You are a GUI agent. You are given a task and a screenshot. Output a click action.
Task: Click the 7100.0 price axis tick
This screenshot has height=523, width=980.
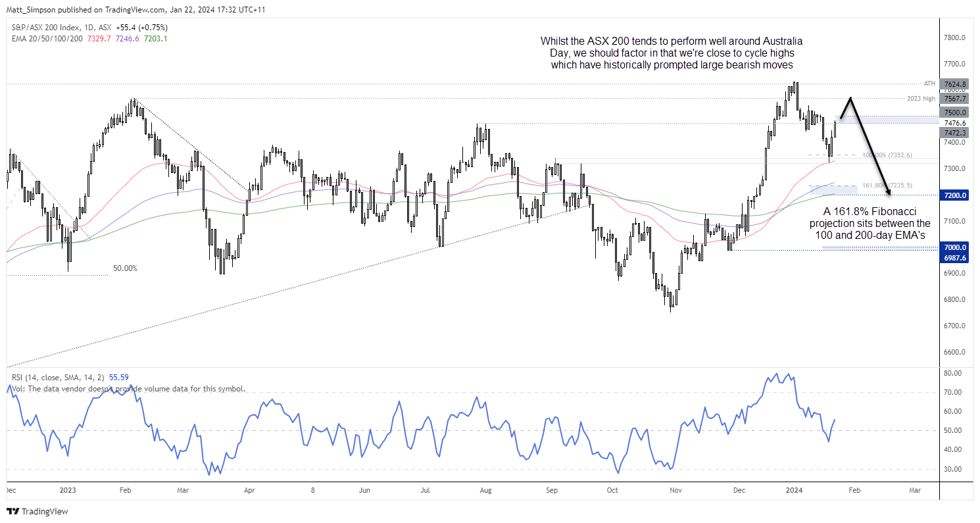[x=953, y=221]
